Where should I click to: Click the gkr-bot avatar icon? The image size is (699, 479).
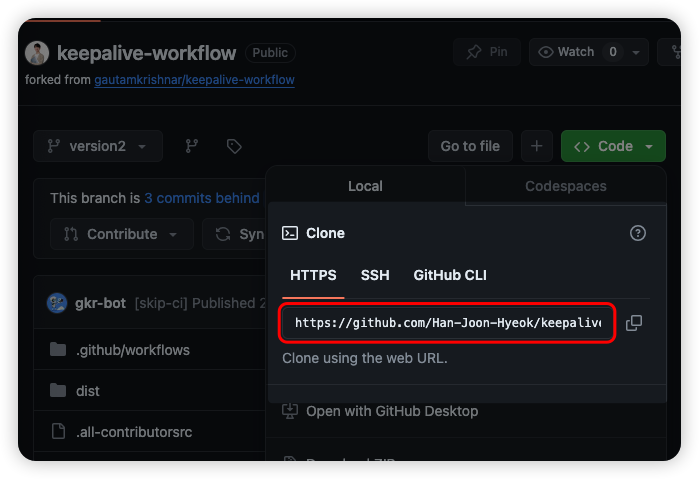click(58, 303)
